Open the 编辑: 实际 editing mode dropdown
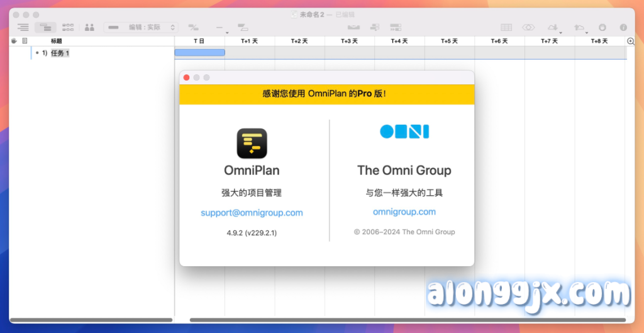Screen dimensions: 644x333 (141, 27)
